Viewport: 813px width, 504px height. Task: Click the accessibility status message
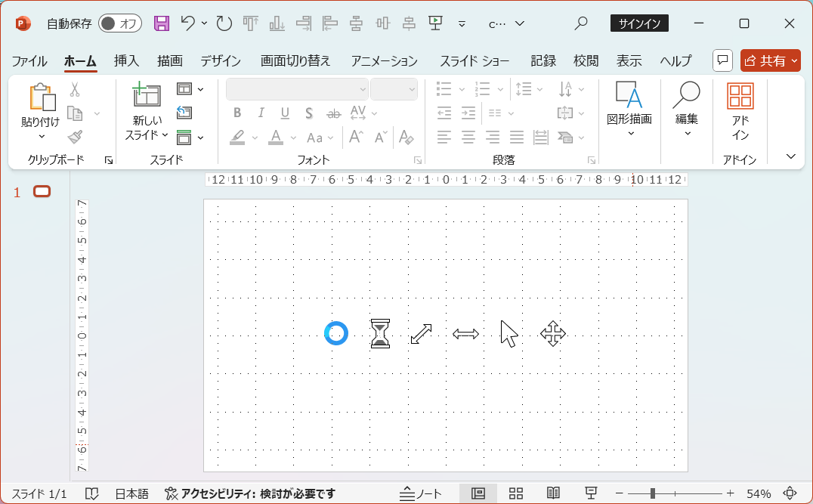(x=250, y=493)
